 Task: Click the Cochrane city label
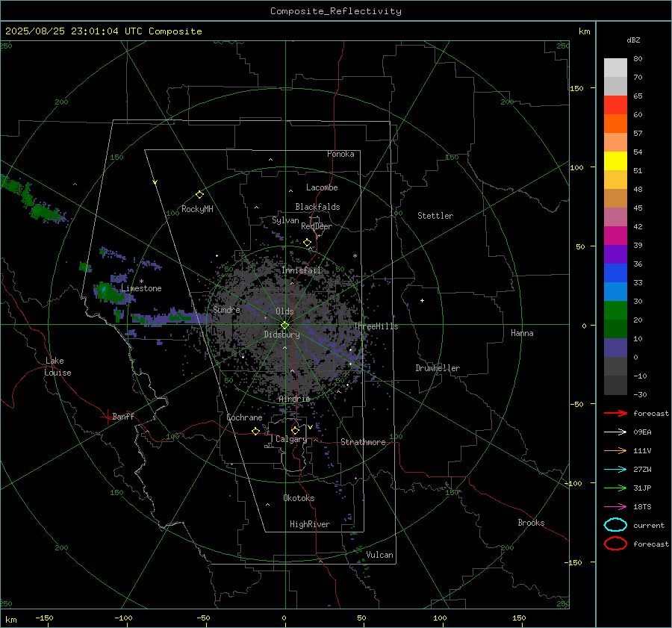pos(244,417)
